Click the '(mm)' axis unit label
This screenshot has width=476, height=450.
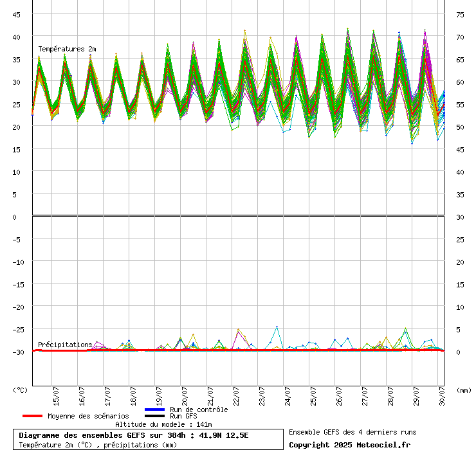coord(464,390)
